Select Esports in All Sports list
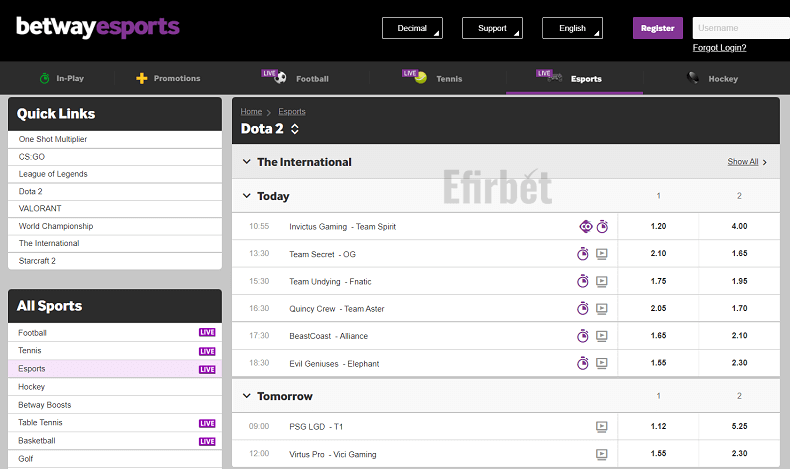 point(115,369)
